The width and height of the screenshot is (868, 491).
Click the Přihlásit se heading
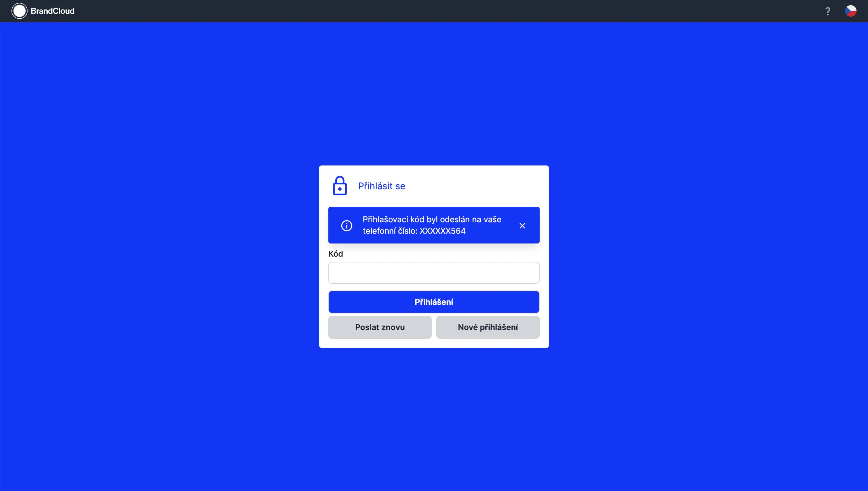tap(381, 186)
